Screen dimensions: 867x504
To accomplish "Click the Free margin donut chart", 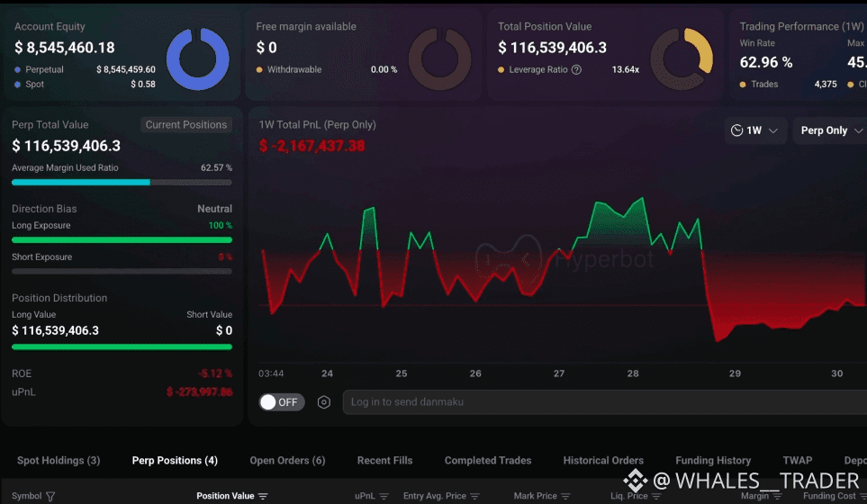I will [439, 58].
